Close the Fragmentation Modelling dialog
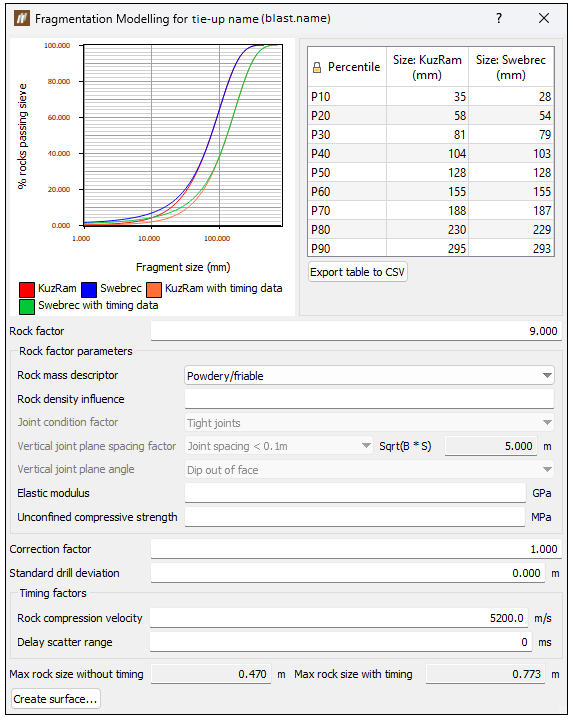This screenshot has height=720, width=573. [544, 18]
